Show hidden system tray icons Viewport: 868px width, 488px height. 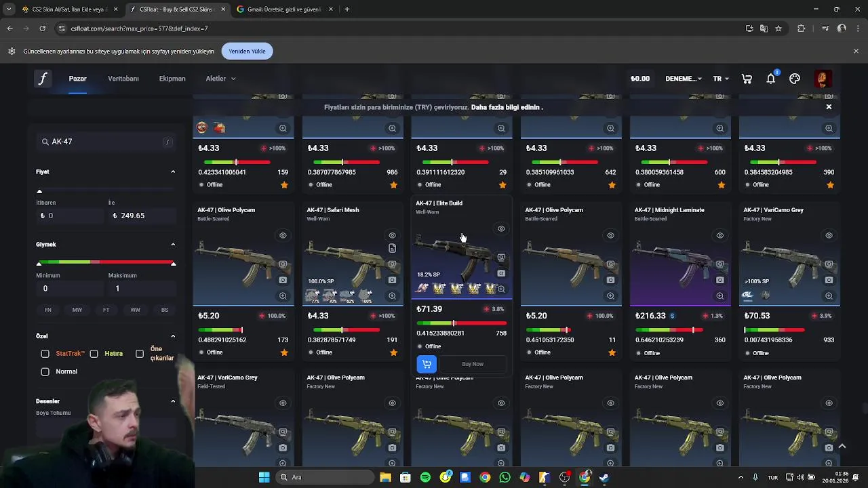click(741, 477)
